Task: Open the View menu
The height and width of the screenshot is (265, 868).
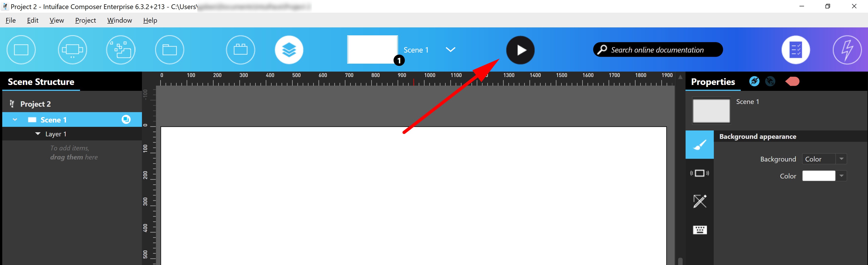Action: point(56,21)
